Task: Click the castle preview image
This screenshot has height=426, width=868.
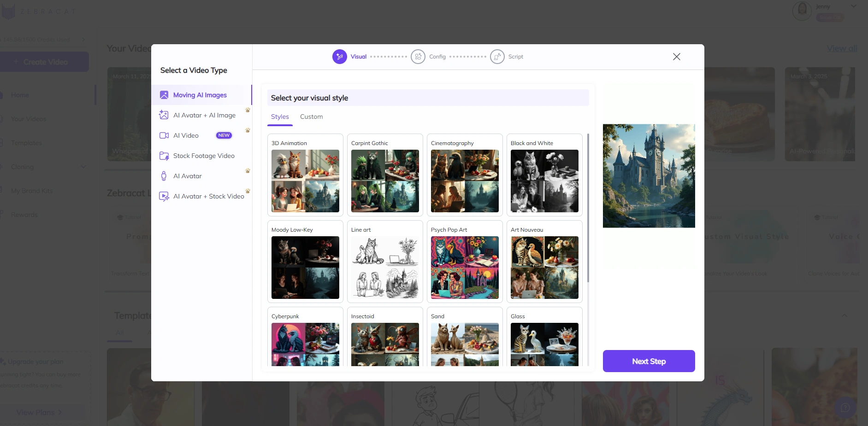Action: click(x=649, y=175)
